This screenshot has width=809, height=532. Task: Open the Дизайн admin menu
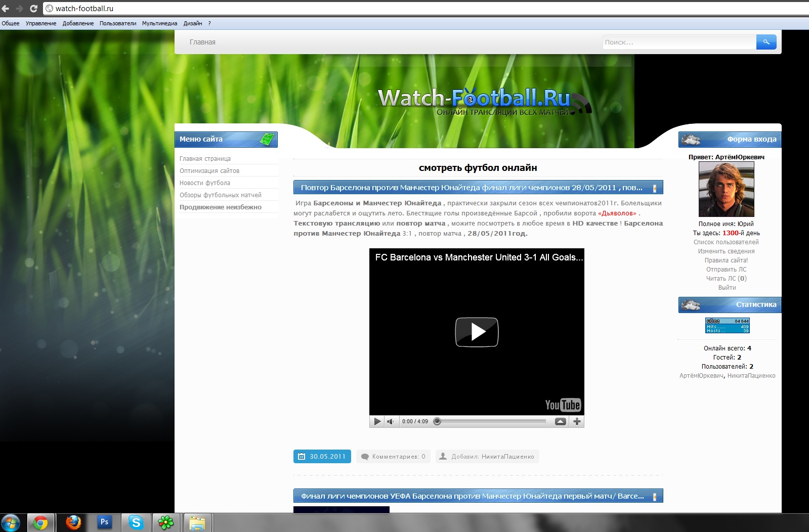[193, 23]
